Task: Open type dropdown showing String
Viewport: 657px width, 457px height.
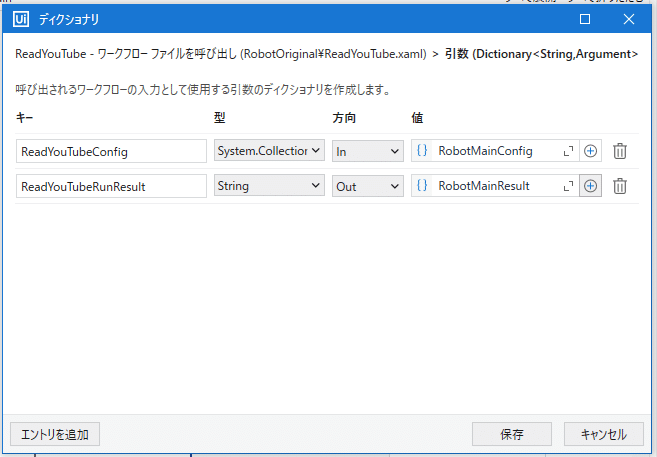Action: click(269, 186)
